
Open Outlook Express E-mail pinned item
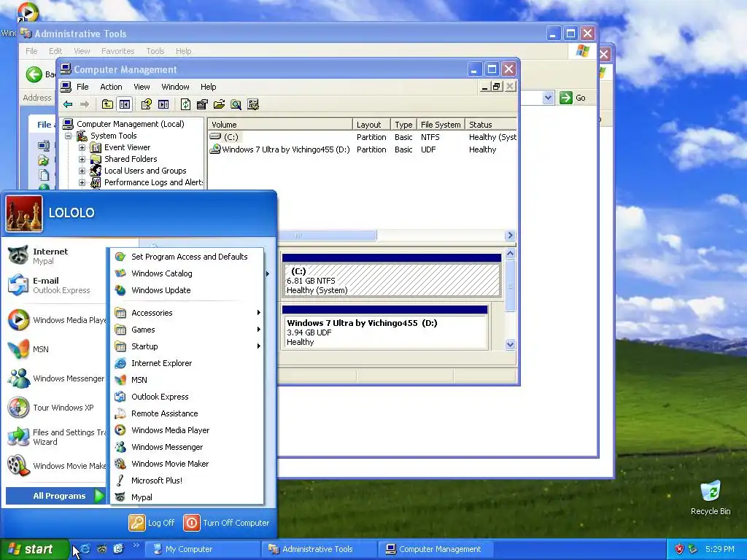pos(55,285)
